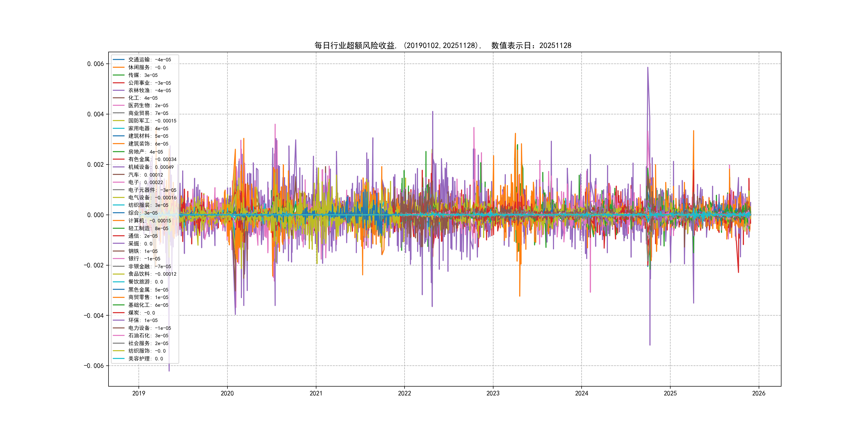868x434 pixels.
Task: Click the 0.006 y-axis tick label
Action: click(x=95, y=64)
